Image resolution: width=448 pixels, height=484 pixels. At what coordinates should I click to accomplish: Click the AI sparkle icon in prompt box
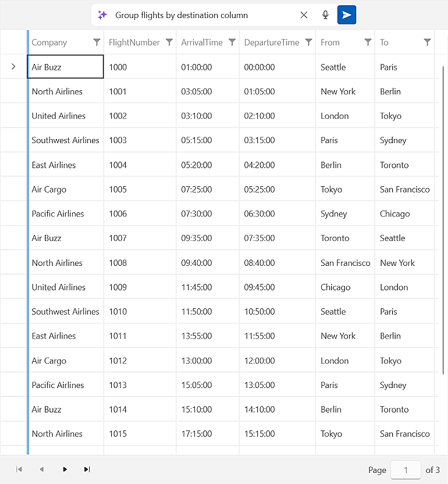(x=102, y=15)
